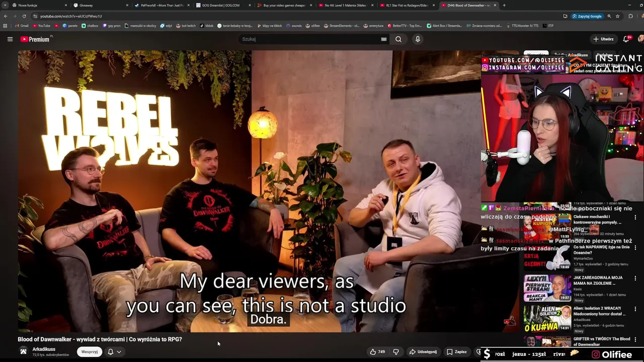Open a new browser tab with plus

[504, 5]
